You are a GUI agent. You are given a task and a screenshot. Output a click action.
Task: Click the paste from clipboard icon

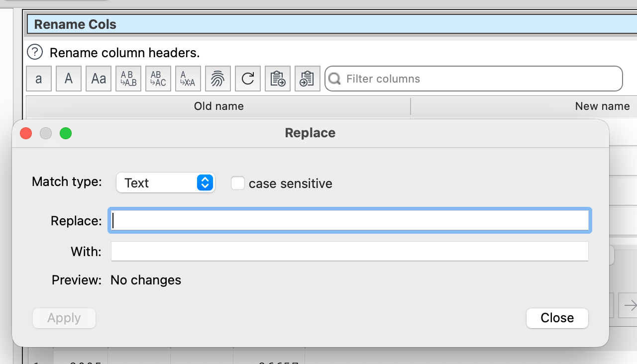coord(308,79)
